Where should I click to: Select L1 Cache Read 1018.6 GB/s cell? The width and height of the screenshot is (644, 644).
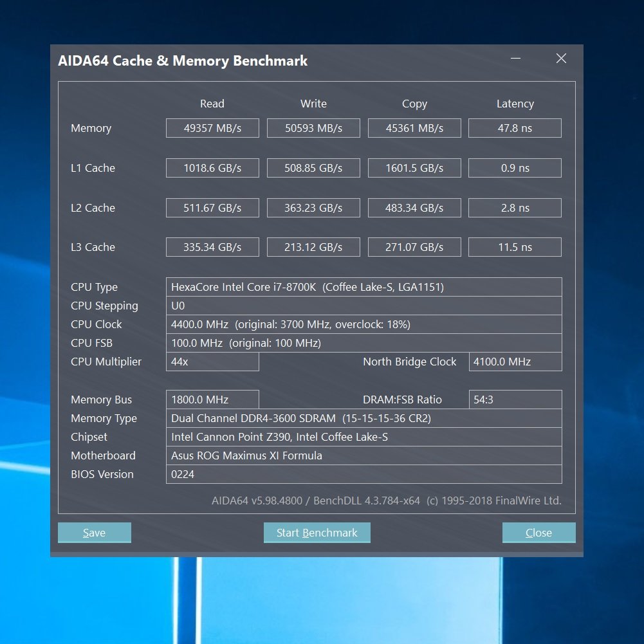[212, 168]
